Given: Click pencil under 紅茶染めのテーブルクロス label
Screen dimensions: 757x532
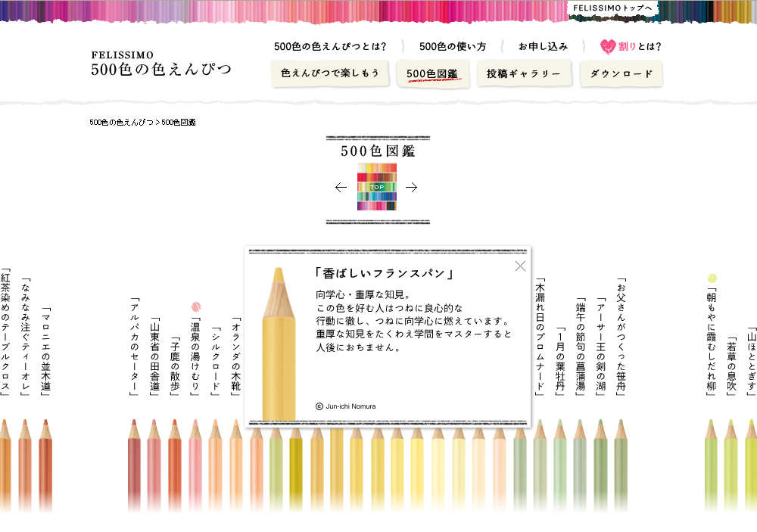Looking at the screenshot, I should (x=5, y=466).
